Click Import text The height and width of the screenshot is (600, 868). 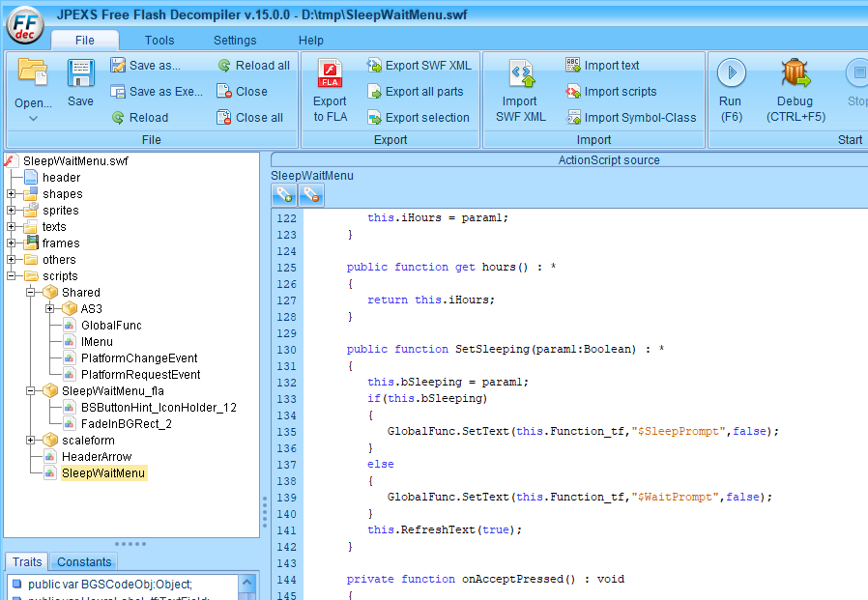tap(602, 66)
